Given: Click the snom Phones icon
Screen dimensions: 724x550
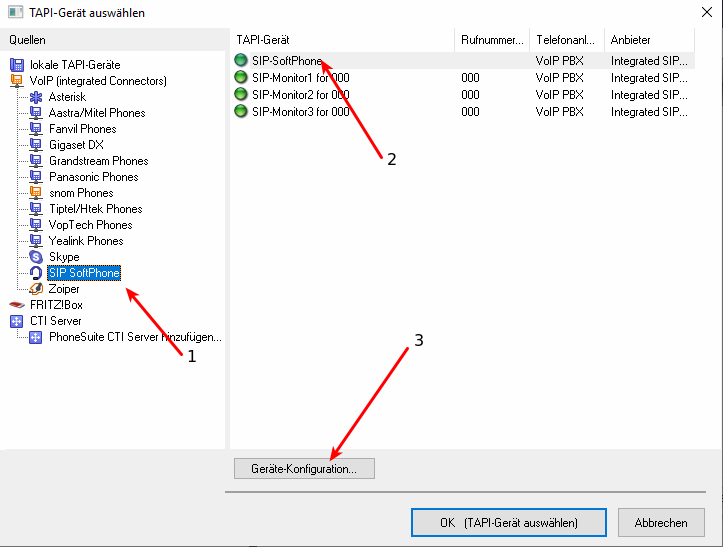Looking at the screenshot, I should coord(37,193).
